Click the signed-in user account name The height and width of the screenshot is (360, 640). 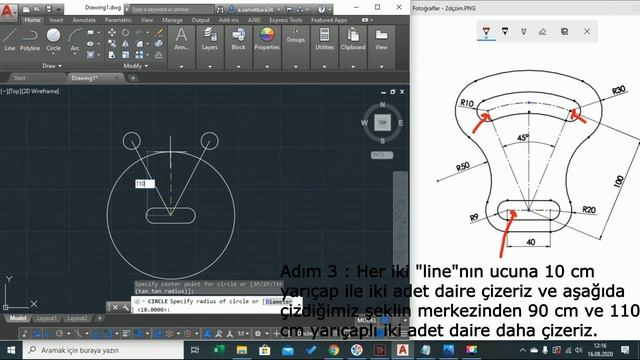[256, 9]
